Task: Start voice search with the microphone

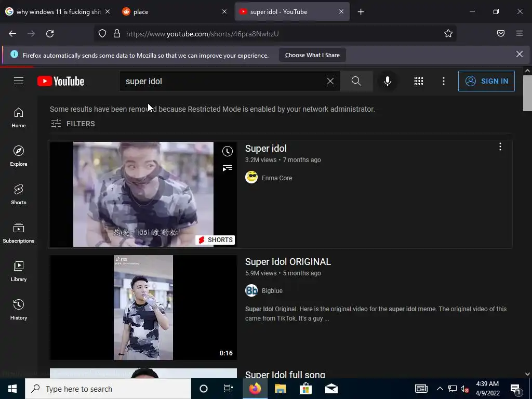Action: coord(388,81)
